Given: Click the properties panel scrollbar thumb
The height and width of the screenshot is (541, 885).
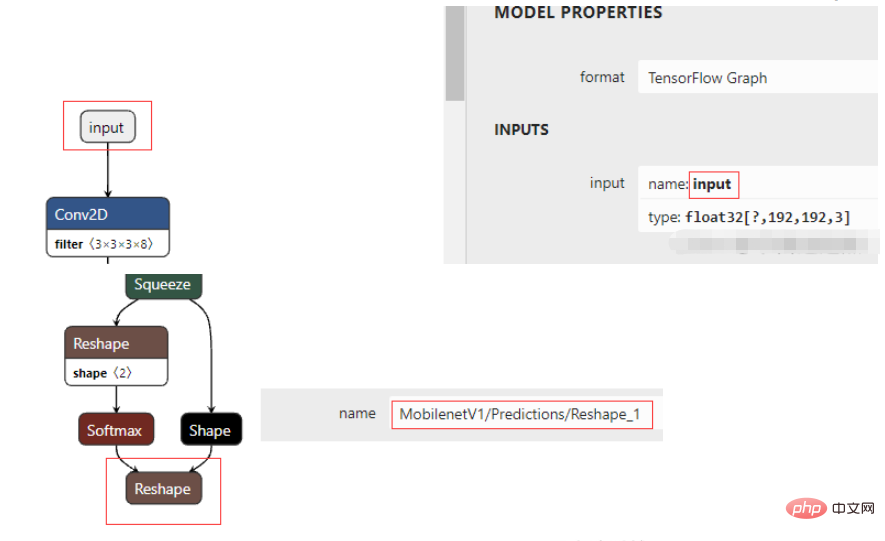Looking at the screenshot, I should [x=454, y=54].
